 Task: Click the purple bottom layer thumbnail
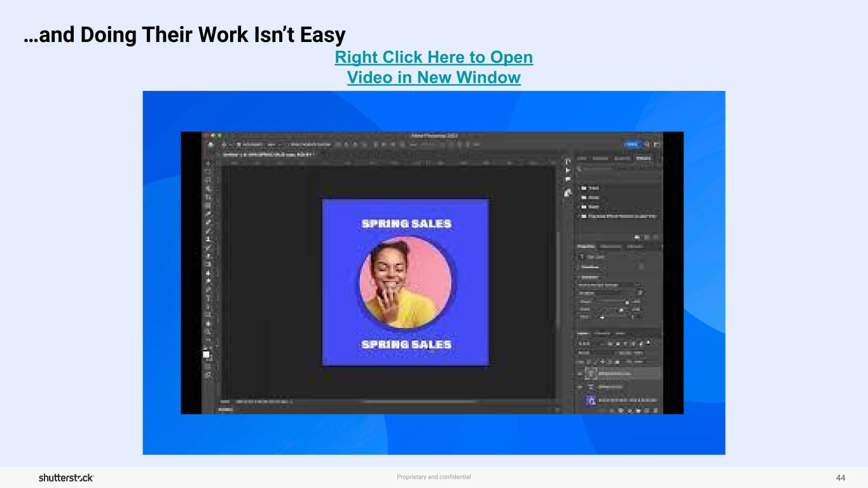click(590, 400)
